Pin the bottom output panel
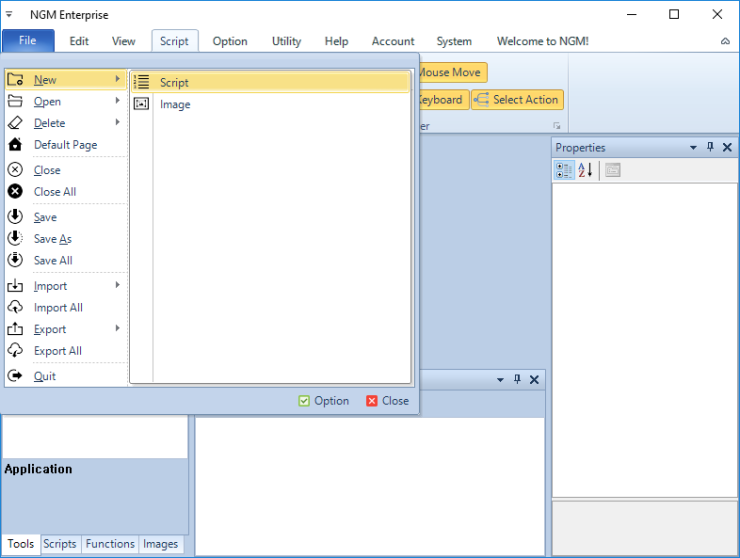The height and width of the screenshot is (558, 740). coord(517,379)
